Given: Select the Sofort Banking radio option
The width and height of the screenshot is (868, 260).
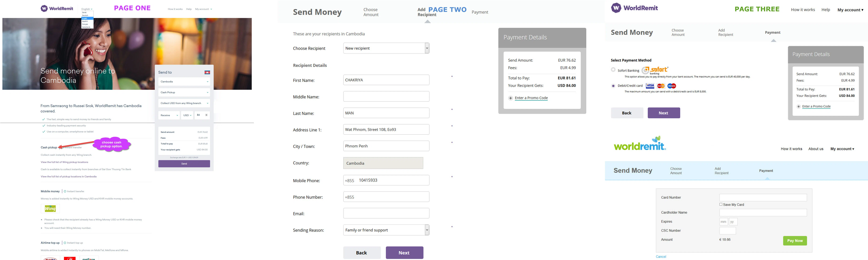Looking at the screenshot, I should [613, 70].
